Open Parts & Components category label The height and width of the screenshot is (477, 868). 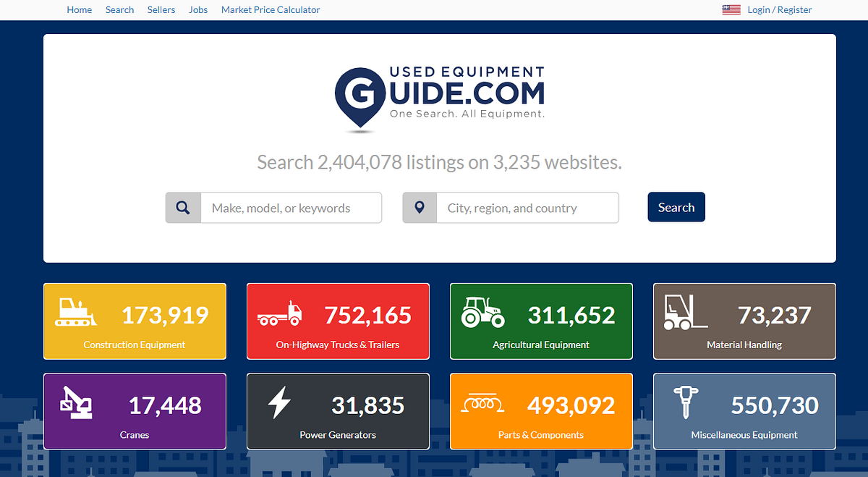[541, 435]
